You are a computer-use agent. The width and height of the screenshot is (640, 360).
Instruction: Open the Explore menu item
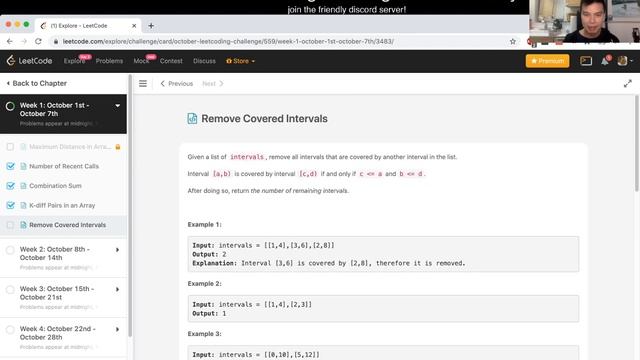pyautogui.click(x=74, y=61)
